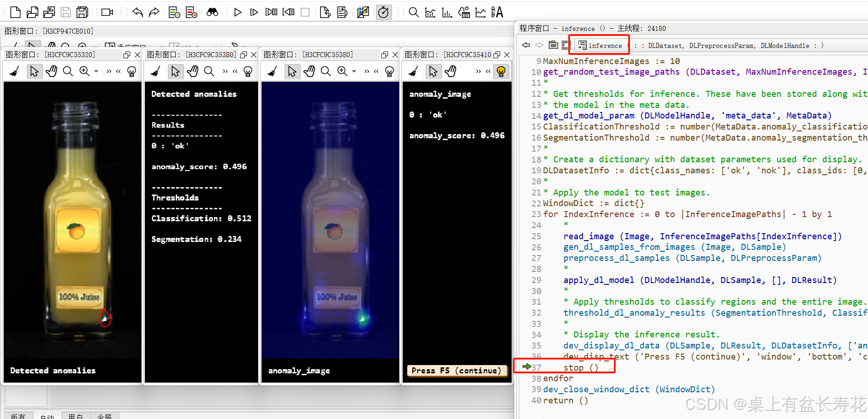Open zoom dropdown arrow in window H3CFC9C35320
Image resolution: width=868 pixels, height=419 pixels.
96,71
